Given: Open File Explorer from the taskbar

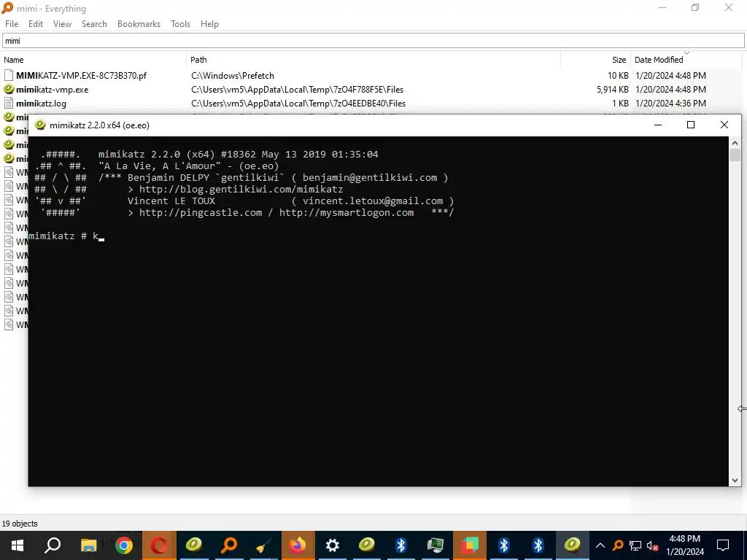Looking at the screenshot, I should pos(88,545).
